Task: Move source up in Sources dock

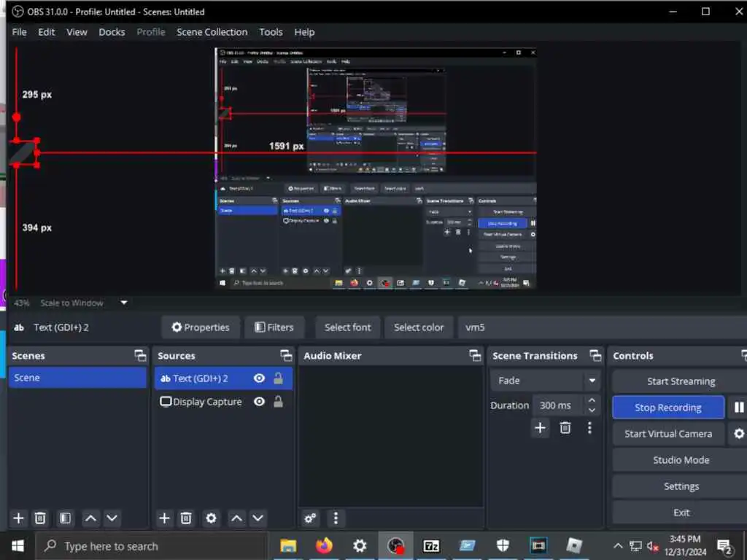Action: 236,518
